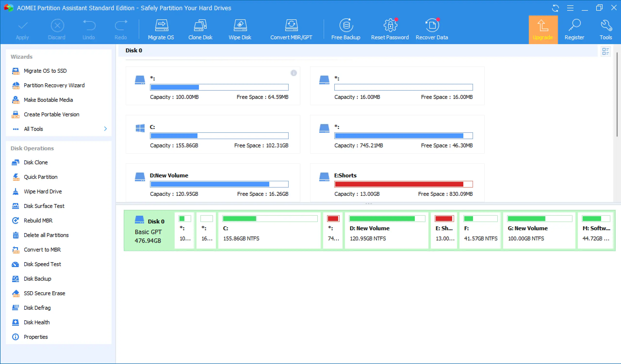Open the hamburger menu in the title bar
Screen dimensions: 621x364
point(570,8)
